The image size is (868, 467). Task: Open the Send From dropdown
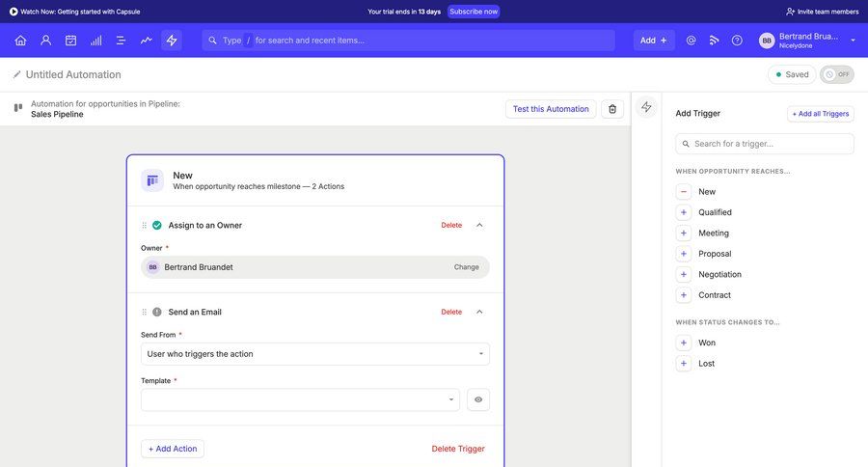pyautogui.click(x=314, y=354)
